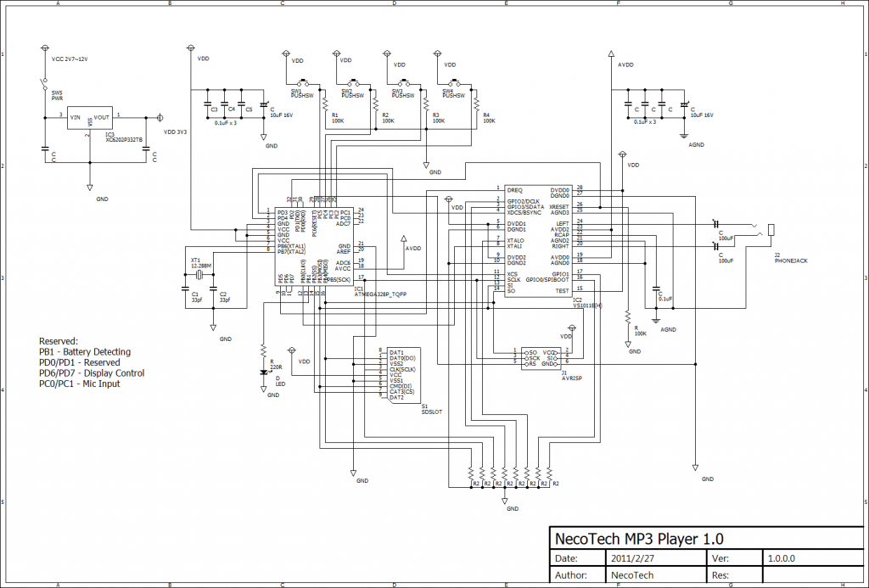Select the date value "2011/2/27"
Viewport: 869px width, 588px height.
point(632,558)
